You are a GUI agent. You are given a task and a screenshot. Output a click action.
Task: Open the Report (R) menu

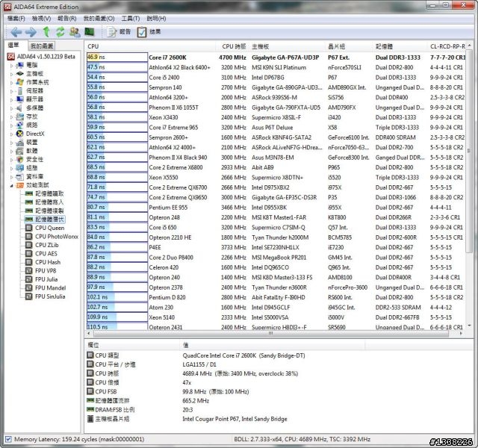[x=66, y=19]
